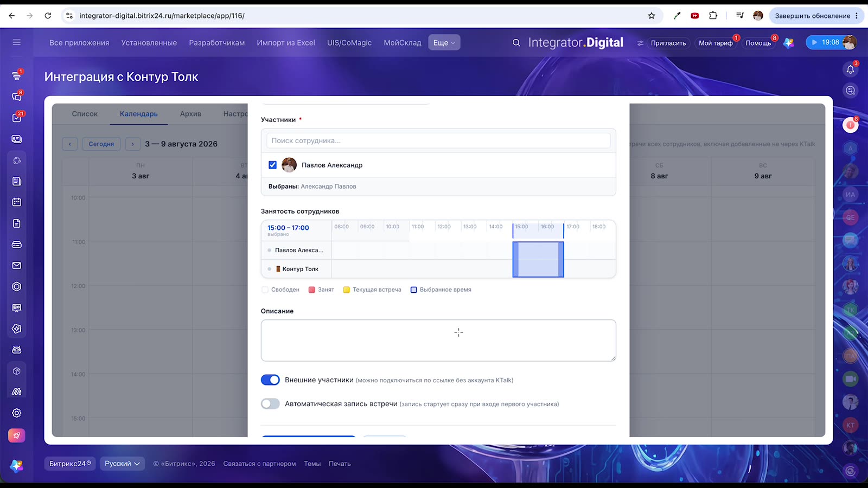
Task: Click the Описание text area
Action: [x=438, y=341]
